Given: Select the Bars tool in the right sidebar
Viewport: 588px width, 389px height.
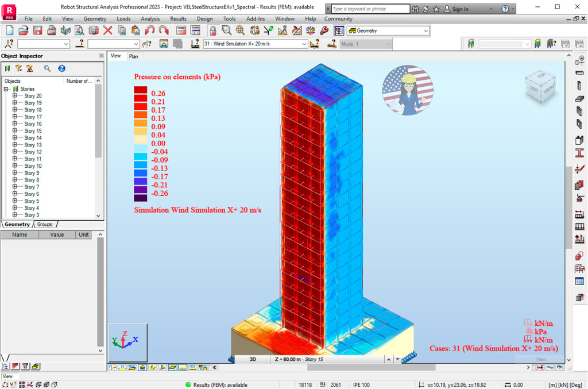Looking at the screenshot, I should point(580,74).
